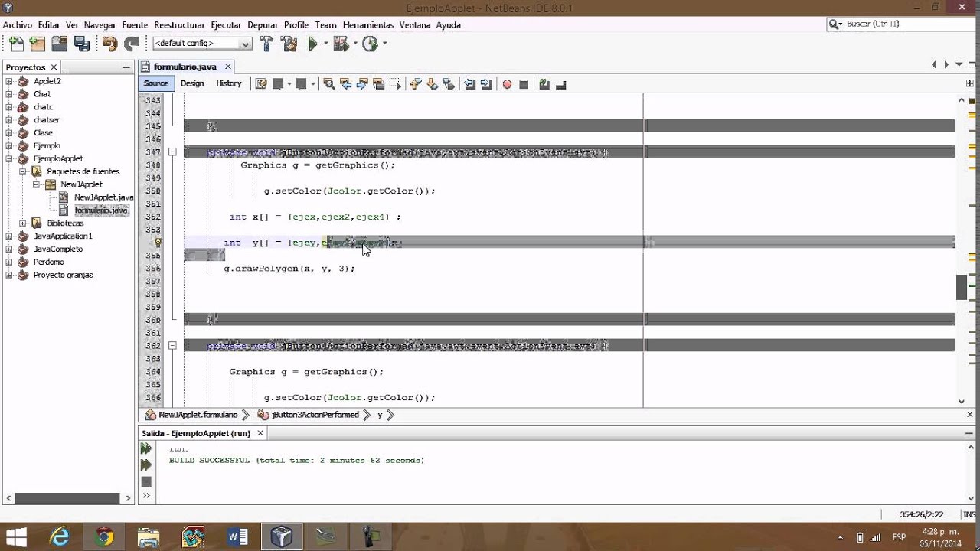Click the Last Edit location icon
The width and height of the screenshot is (980, 551).
pos(261,83)
